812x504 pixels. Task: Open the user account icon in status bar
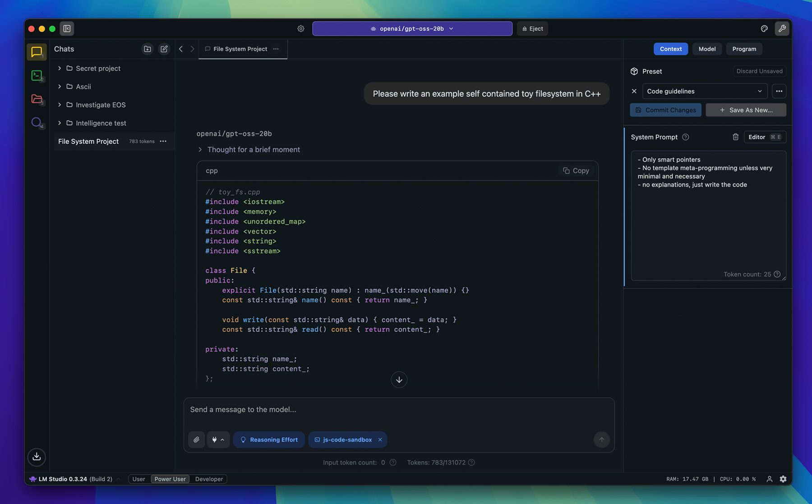770,479
